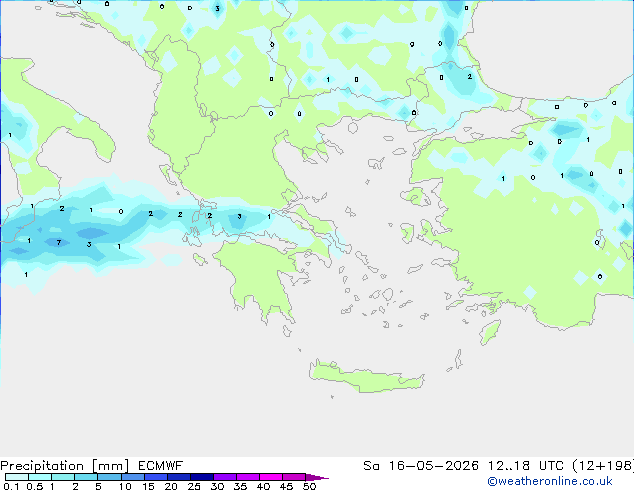Click the legend label 10

pos(125,486)
